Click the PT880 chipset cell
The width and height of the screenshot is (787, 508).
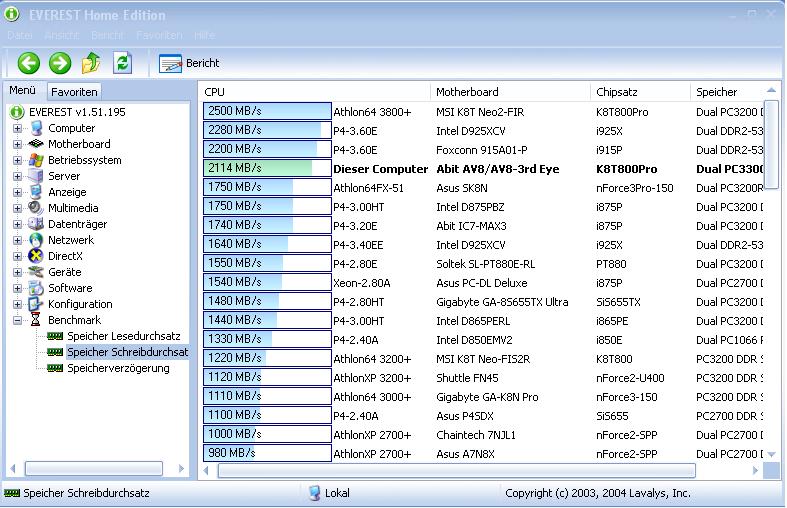(x=611, y=264)
